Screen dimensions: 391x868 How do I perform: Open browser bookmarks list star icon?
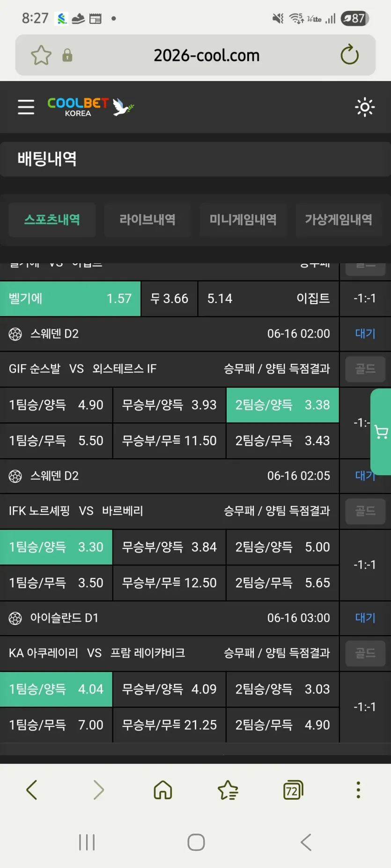click(x=228, y=790)
